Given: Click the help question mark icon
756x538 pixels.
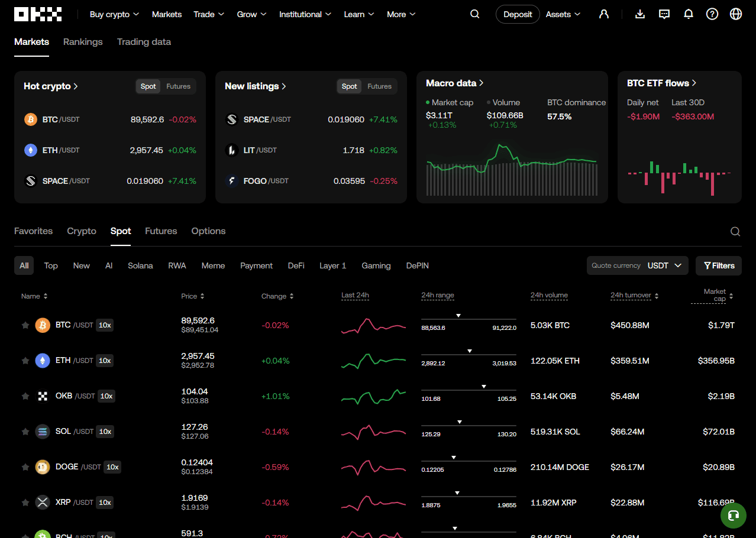Looking at the screenshot, I should pyautogui.click(x=712, y=14).
